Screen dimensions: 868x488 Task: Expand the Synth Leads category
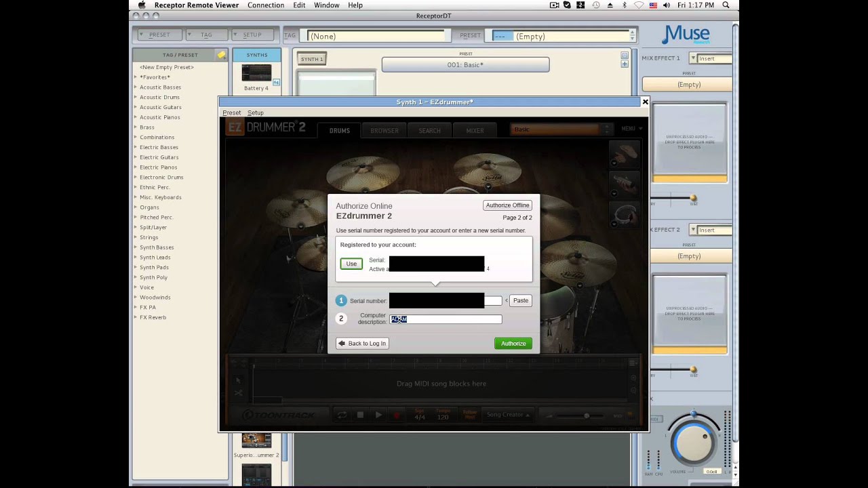pos(136,257)
